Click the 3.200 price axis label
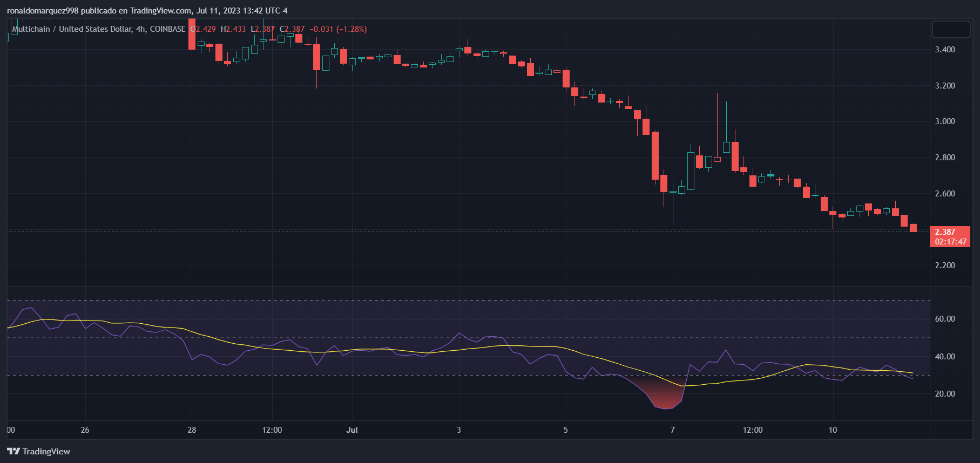The image size is (980, 463). 945,86
